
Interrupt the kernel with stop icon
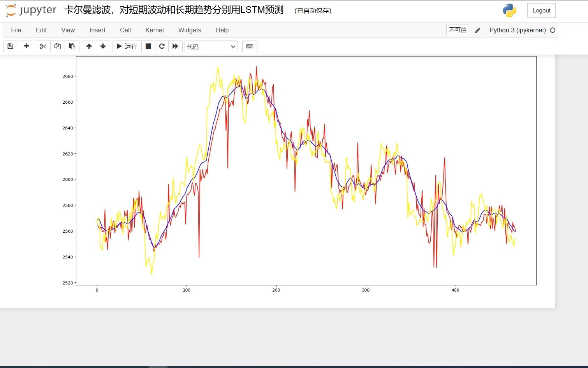coord(148,46)
